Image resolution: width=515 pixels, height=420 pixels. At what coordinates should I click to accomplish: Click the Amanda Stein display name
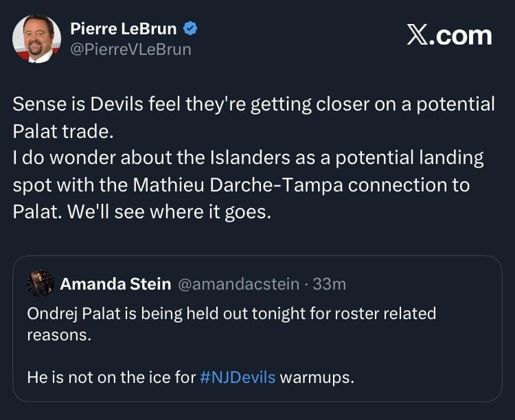pos(115,283)
